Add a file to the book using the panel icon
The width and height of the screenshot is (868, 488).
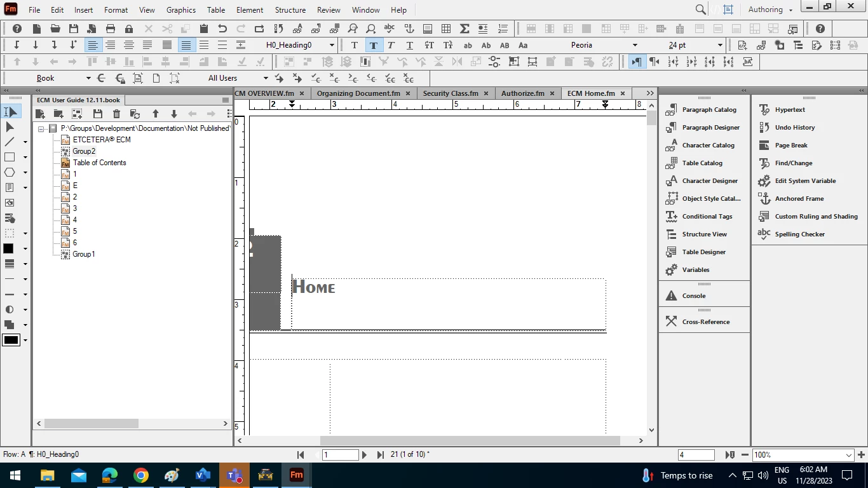tap(40, 114)
